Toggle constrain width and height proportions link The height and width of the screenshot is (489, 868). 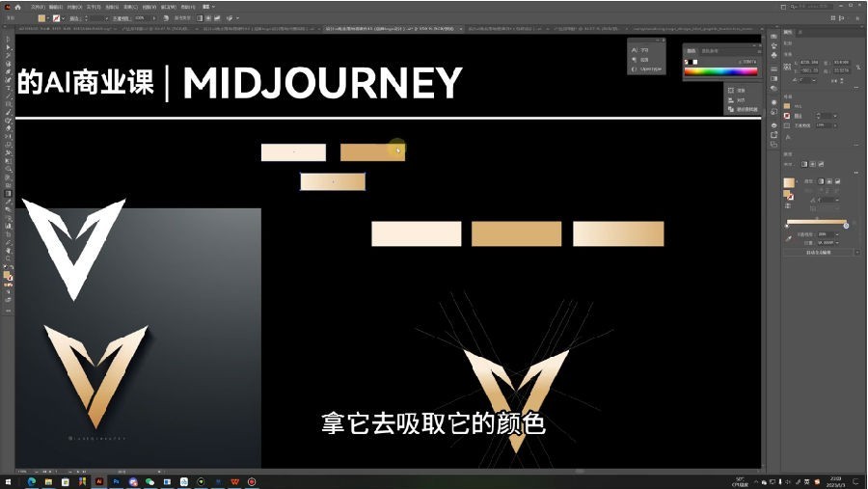coord(858,67)
